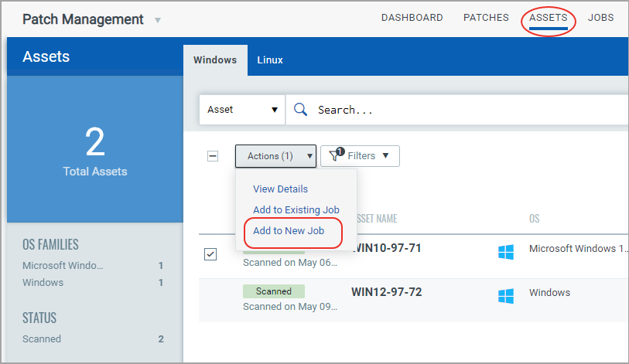Toggle the select-all assets checkbox

point(213,156)
